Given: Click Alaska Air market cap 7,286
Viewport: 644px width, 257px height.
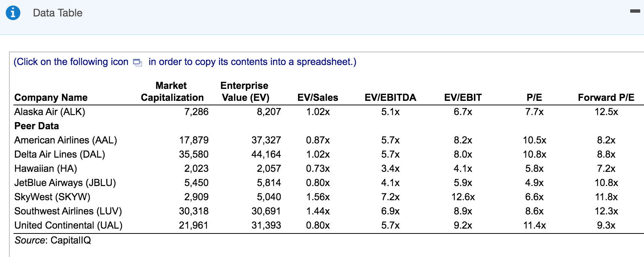Looking at the screenshot, I should [x=196, y=112].
